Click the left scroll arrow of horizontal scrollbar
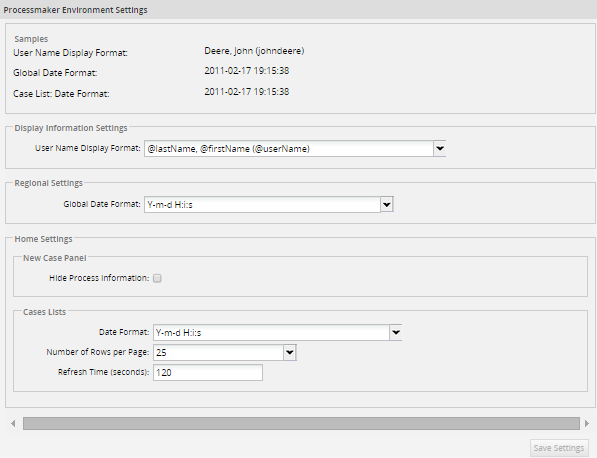597x458 pixels. pos(13,423)
